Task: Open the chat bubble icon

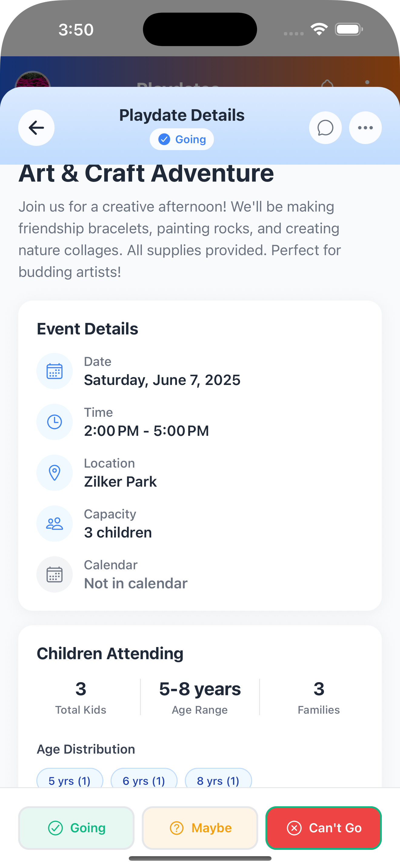Action: pos(325,128)
